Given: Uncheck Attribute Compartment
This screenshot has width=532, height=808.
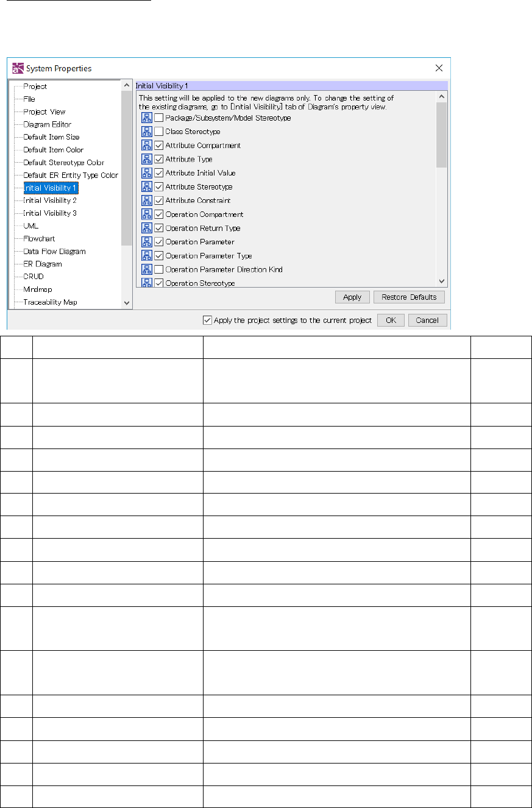Looking at the screenshot, I should tap(158, 146).
